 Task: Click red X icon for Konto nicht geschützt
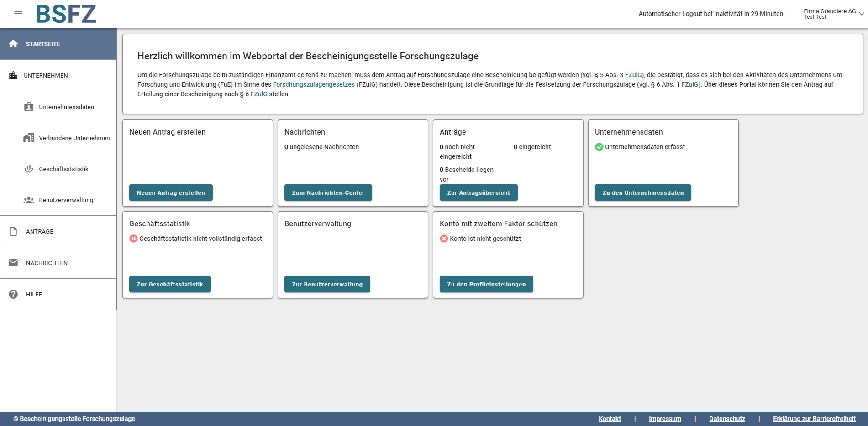(444, 239)
